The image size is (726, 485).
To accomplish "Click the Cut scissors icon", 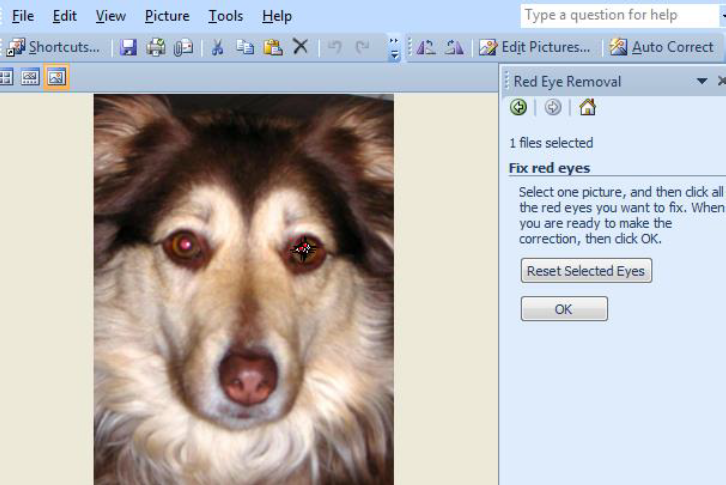I will point(217,47).
